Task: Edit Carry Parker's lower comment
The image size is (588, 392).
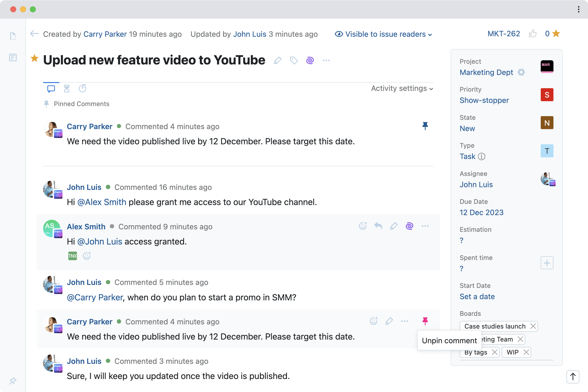Action: (389, 321)
